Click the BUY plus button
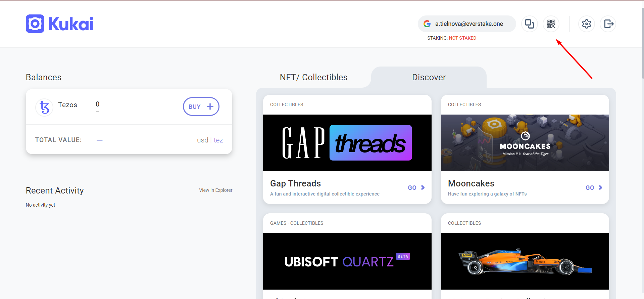Viewport: 644px width, 299px height. pos(201,106)
